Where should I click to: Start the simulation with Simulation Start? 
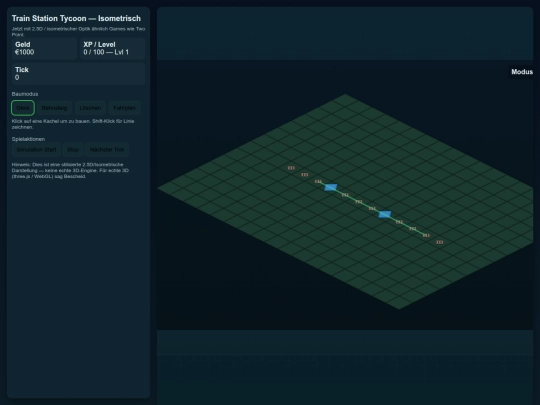(x=36, y=149)
